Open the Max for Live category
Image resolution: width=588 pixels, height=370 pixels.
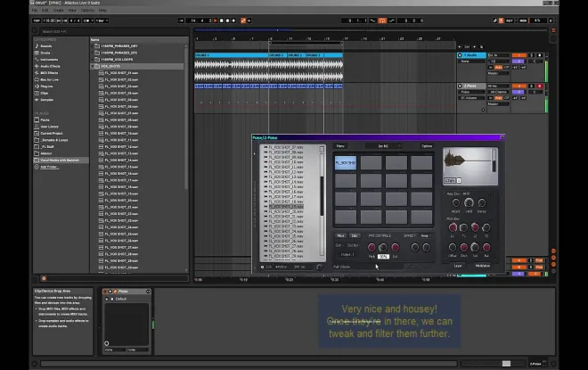tap(49, 80)
